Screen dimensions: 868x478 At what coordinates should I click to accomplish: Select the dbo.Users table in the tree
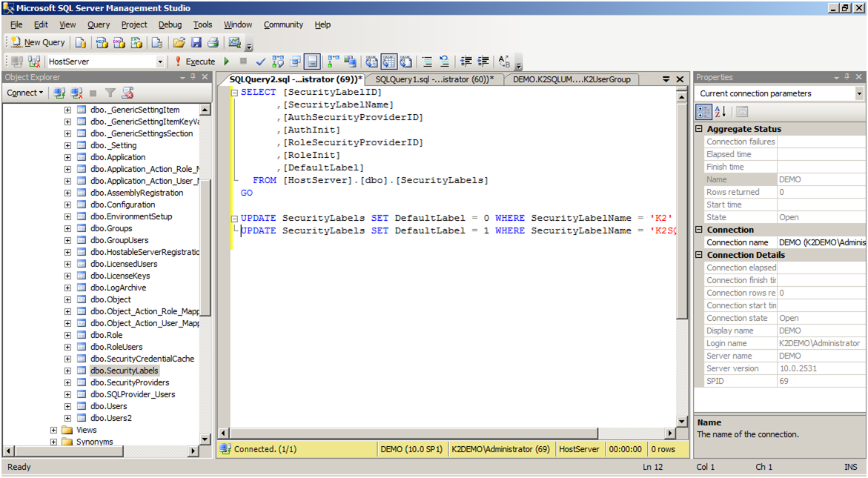click(109, 406)
